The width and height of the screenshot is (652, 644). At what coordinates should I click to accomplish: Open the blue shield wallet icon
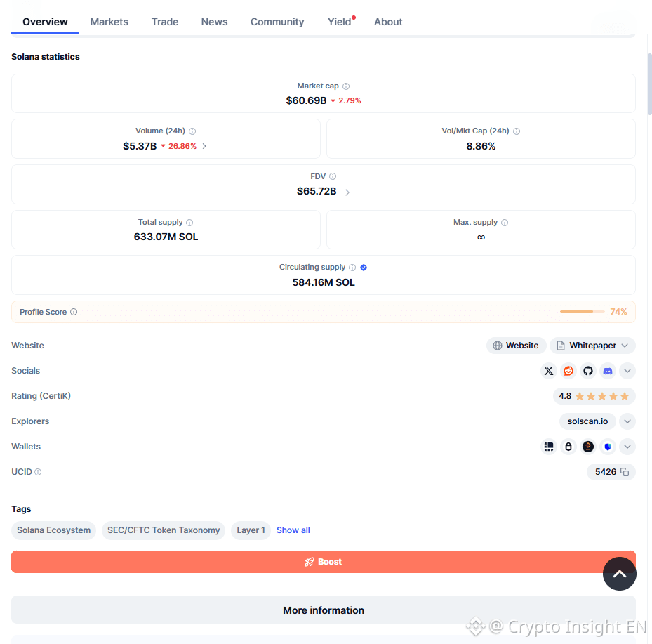[x=608, y=447]
